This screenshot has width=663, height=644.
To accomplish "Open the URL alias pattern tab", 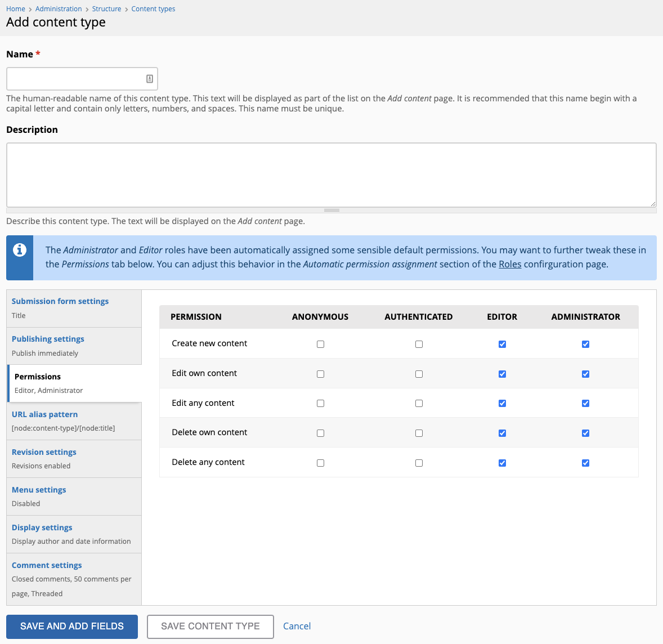I will click(x=44, y=414).
